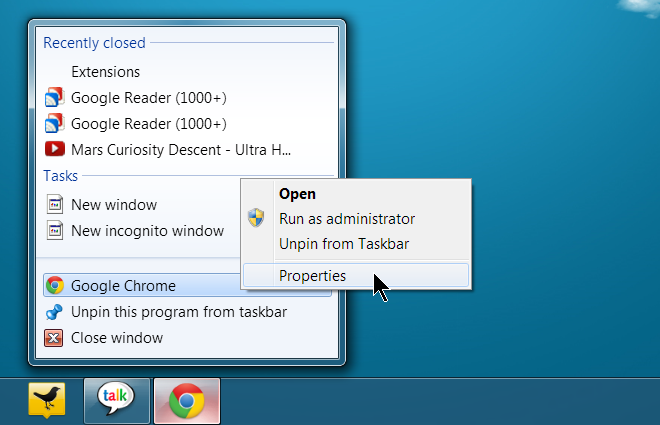Click the Google Chrome icon in jump list
660x425 pixels.
click(55, 285)
